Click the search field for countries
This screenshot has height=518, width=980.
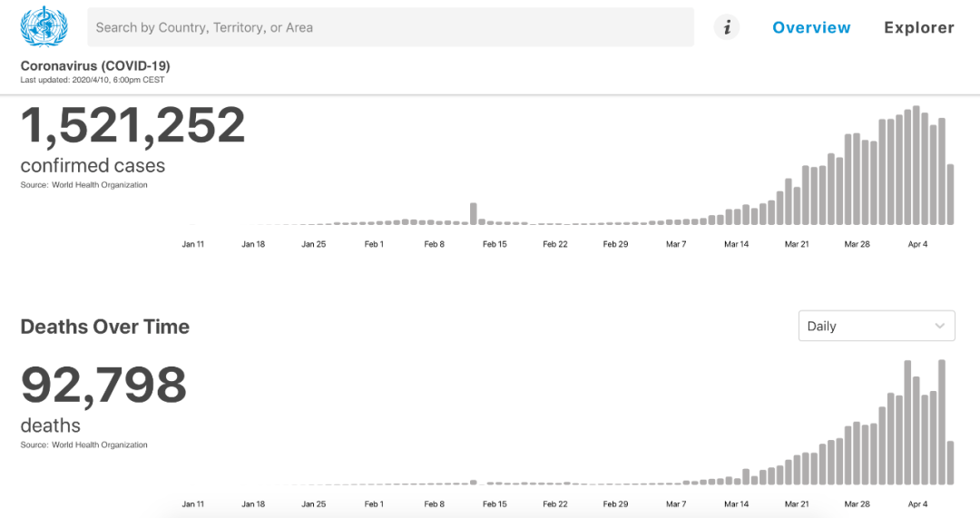390,27
